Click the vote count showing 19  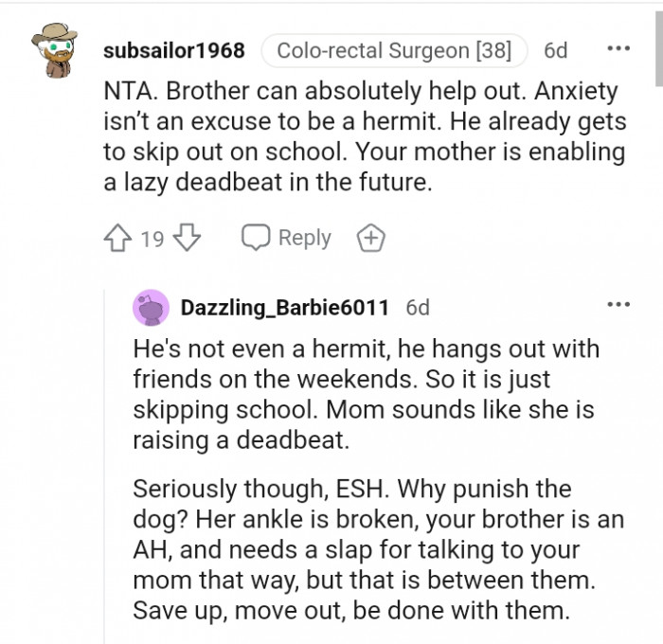(152, 239)
